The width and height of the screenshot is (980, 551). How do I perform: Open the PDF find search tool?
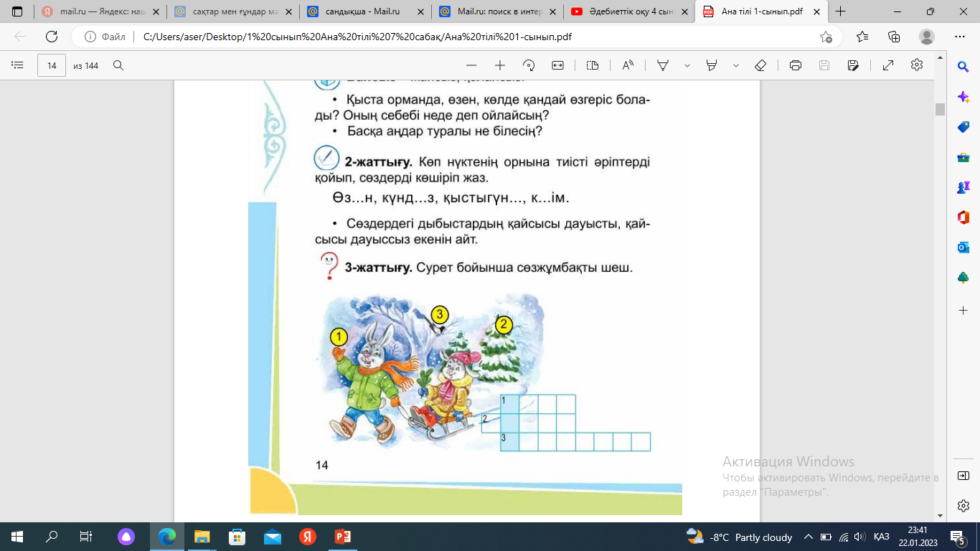coord(118,65)
